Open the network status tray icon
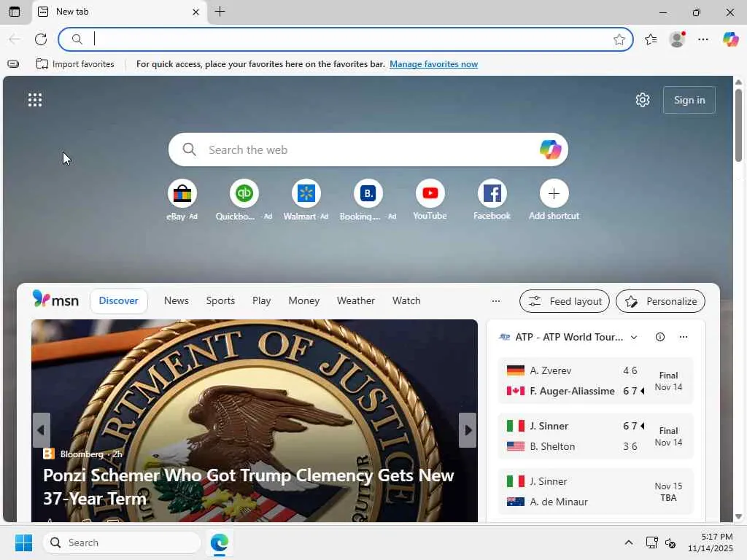The height and width of the screenshot is (560, 747). tap(651, 542)
